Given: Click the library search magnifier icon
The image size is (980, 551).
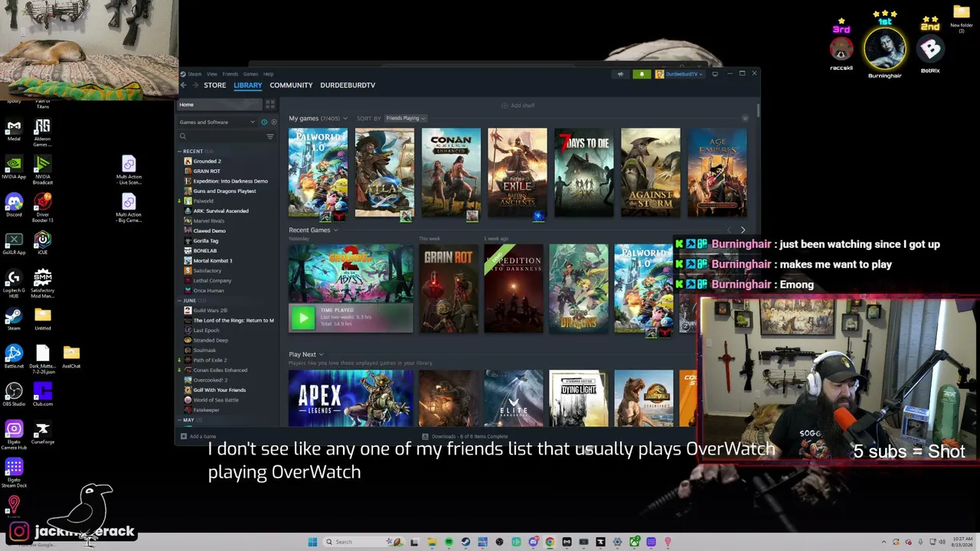Looking at the screenshot, I should 183,136.
